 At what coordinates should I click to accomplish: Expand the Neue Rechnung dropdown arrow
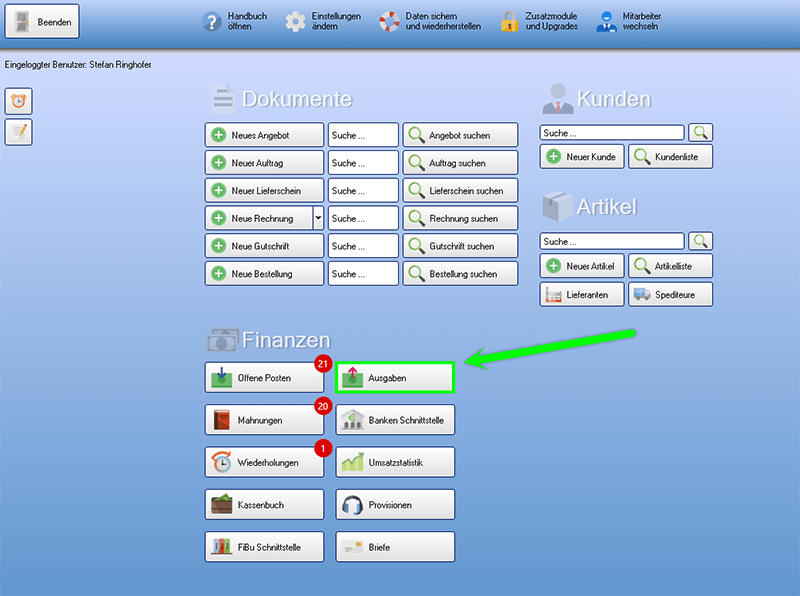318,218
